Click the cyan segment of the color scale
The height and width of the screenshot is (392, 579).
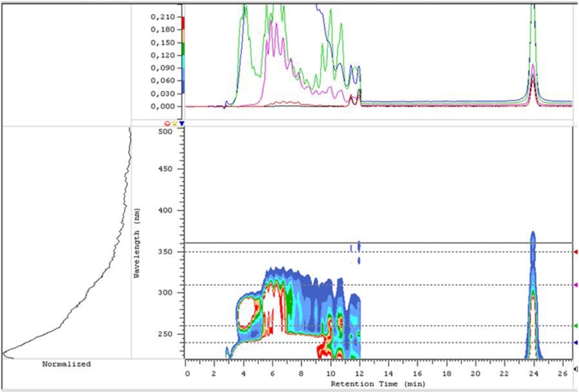183,62
